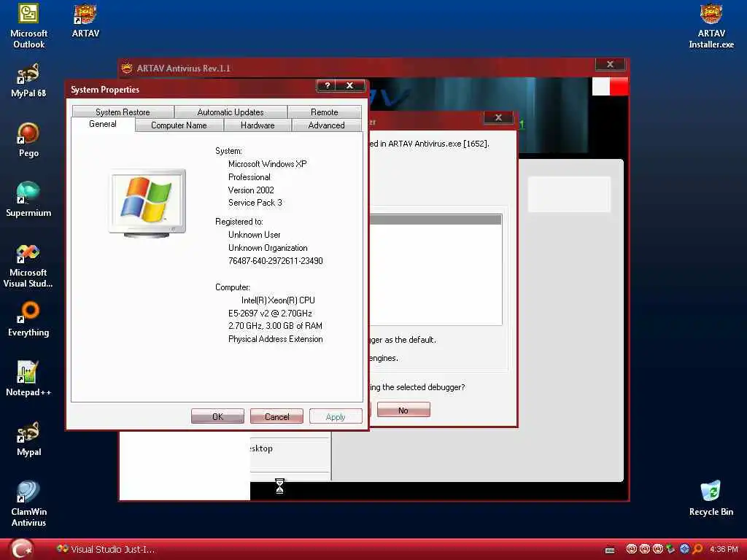Click the Safely Remove Hardware tray icon
Viewport: 747px width, 560px height.
pos(671,550)
